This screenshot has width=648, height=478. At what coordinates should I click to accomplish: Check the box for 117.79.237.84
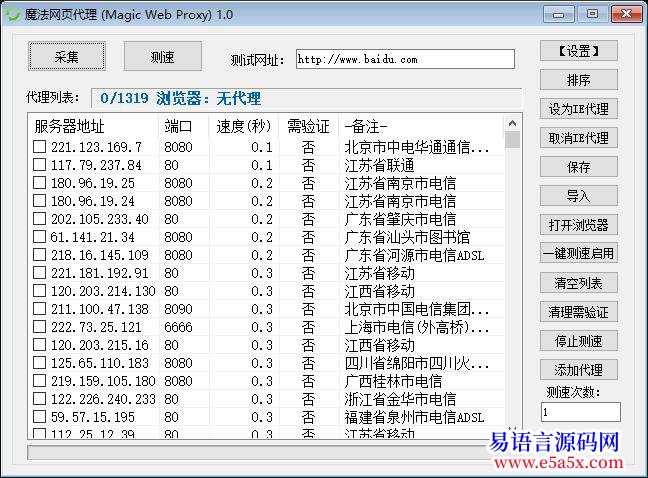40,165
